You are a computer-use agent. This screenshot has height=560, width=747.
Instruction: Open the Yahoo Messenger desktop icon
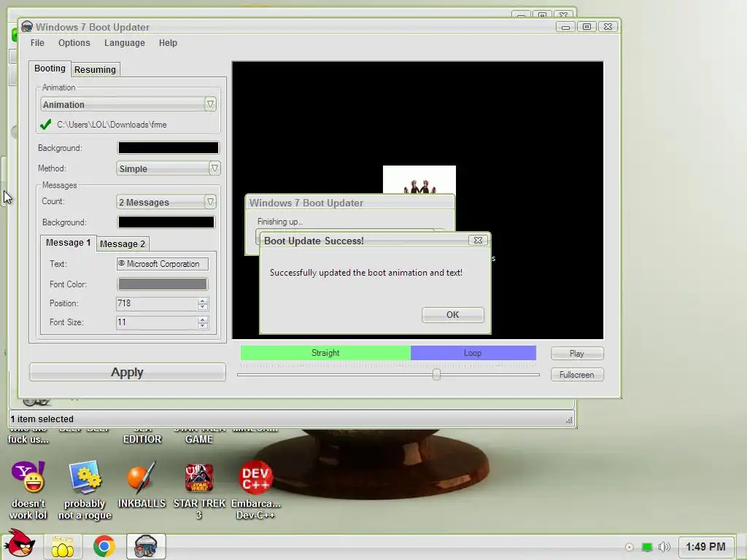pyautogui.click(x=28, y=491)
